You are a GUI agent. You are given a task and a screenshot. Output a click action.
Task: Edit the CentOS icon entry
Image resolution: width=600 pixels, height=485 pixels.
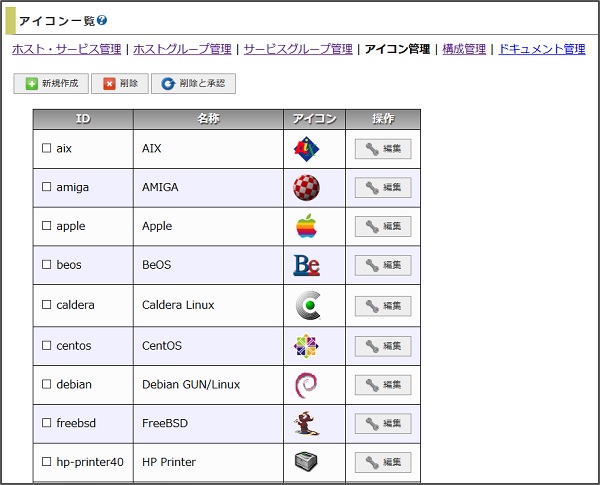click(383, 346)
